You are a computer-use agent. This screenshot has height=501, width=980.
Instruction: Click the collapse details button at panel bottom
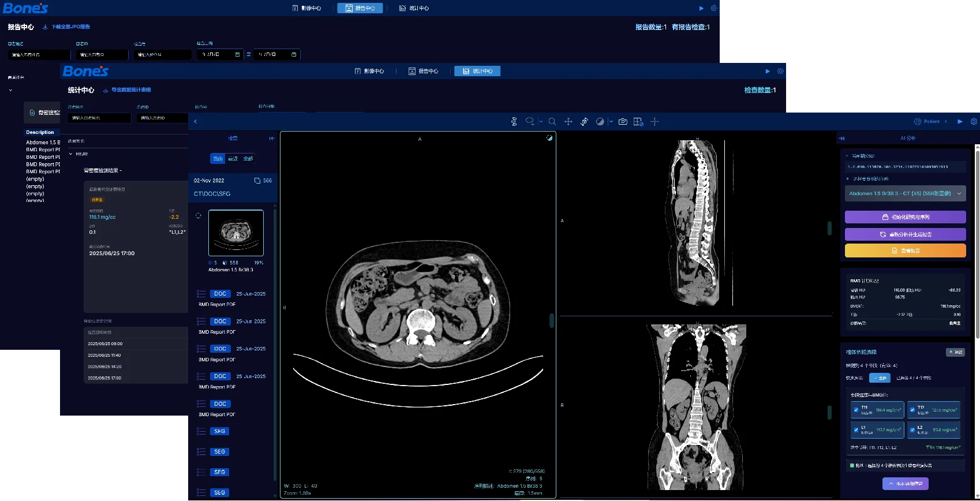906,484
